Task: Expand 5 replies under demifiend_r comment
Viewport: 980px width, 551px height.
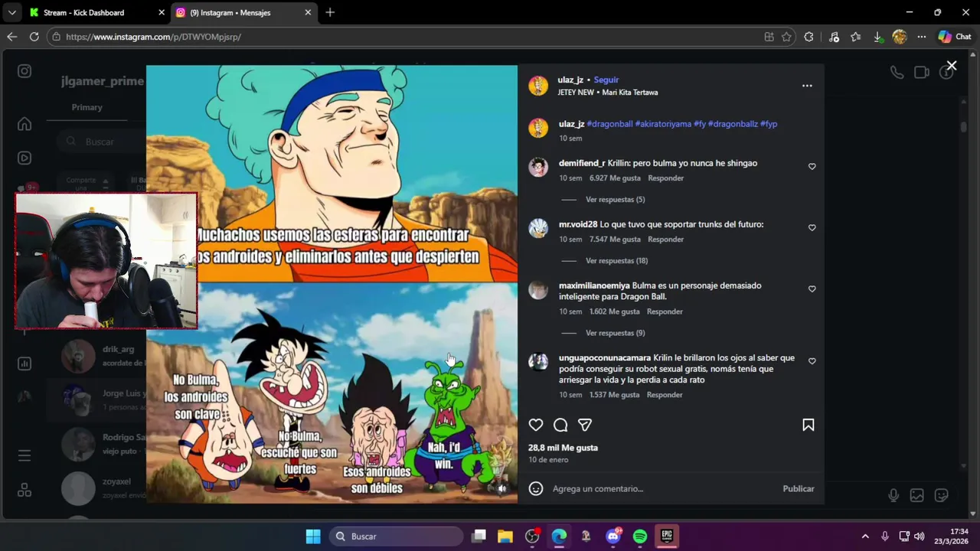Action: point(615,200)
